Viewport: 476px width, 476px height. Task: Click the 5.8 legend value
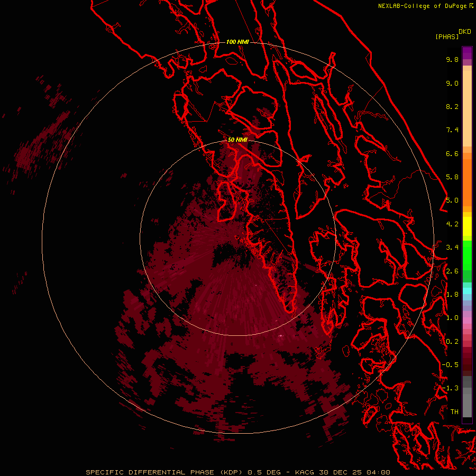pyautogui.click(x=452, y=177)
